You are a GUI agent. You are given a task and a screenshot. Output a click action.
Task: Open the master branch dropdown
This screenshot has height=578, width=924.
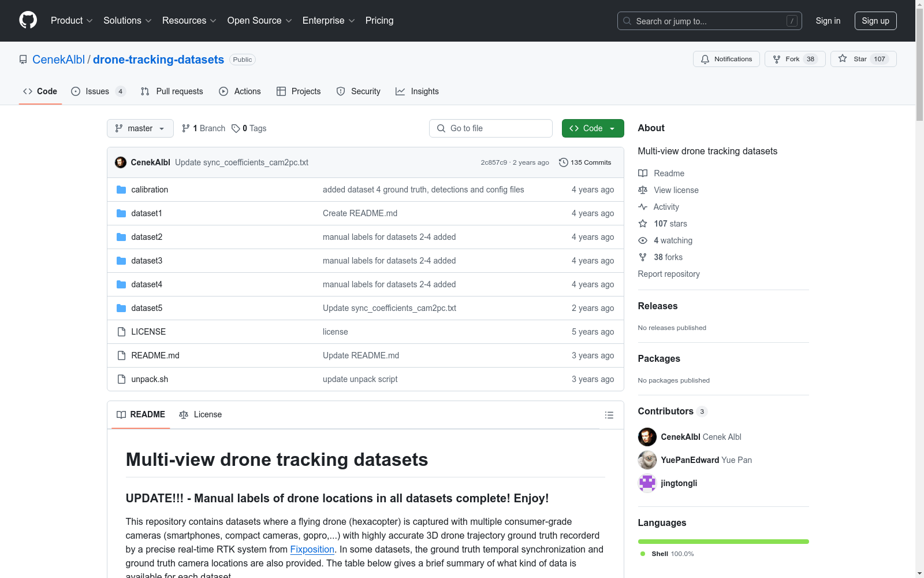[x=140, y=128]
